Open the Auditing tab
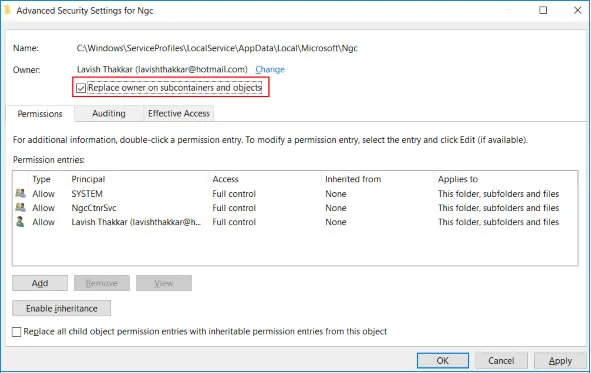 click(109, 113)
